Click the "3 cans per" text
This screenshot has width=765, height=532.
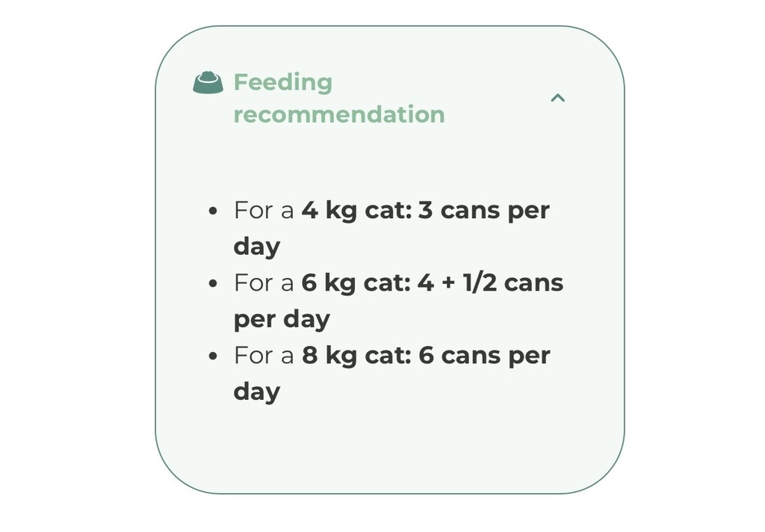tap(483, 211)
